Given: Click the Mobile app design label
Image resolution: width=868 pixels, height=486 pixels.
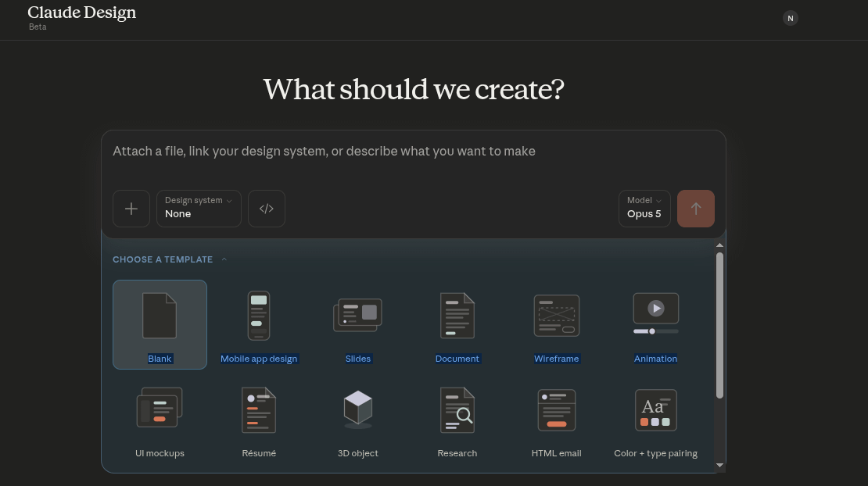Looking at the screenshot, I should coord(259,359).
